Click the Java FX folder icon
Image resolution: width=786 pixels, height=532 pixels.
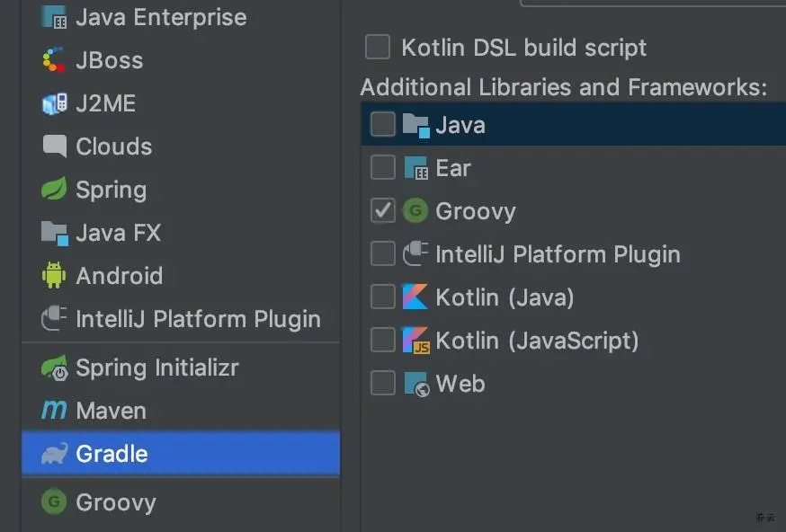pyautogui.click(x=54, y=233)
